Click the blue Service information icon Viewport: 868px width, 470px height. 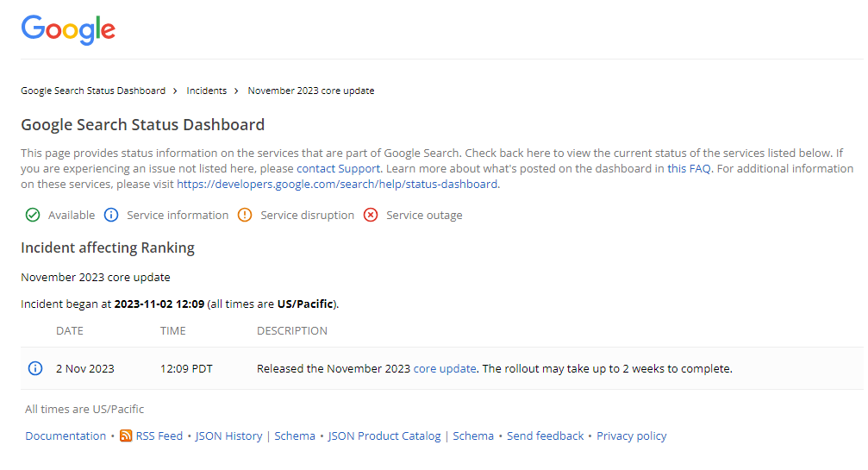111,215
